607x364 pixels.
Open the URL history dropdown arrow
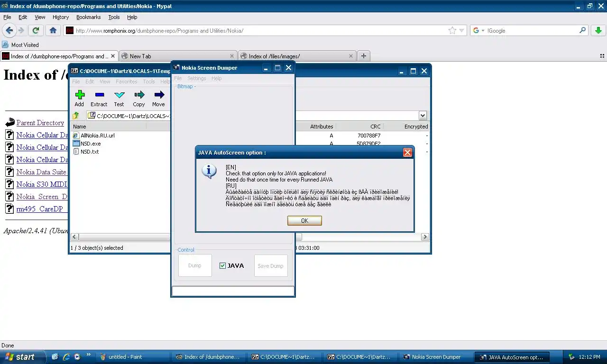(462, 30)
